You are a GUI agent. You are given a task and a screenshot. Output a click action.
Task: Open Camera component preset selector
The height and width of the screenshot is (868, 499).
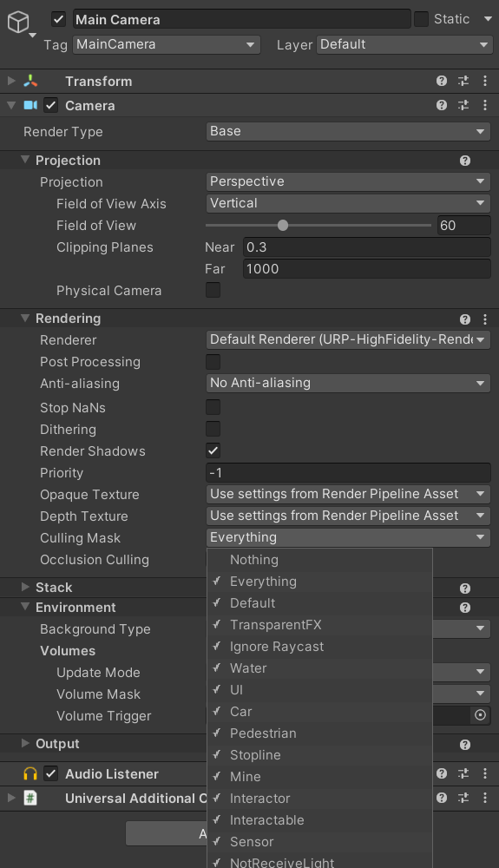(463, 105)
